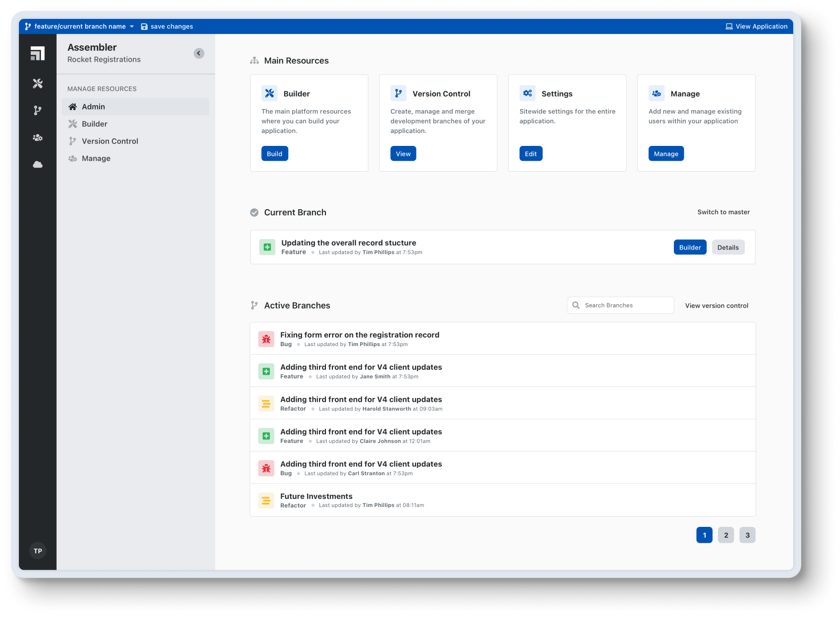Open branch last updated by Jane Smith

(503, 371)
